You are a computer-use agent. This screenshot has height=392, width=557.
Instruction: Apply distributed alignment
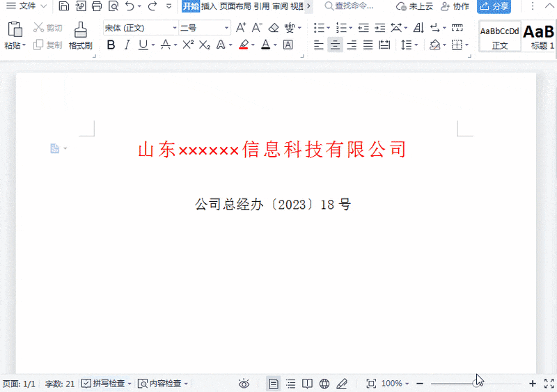(x=384, y=45)
